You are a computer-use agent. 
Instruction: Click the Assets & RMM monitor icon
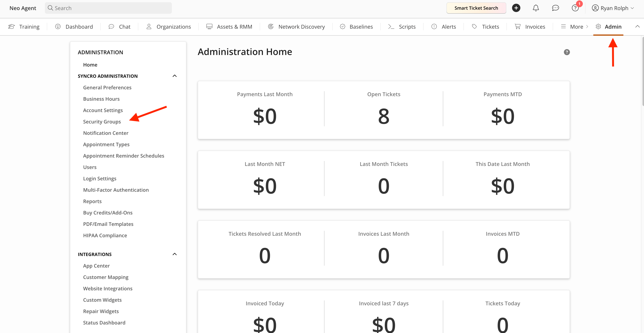[x=209, y=27]
